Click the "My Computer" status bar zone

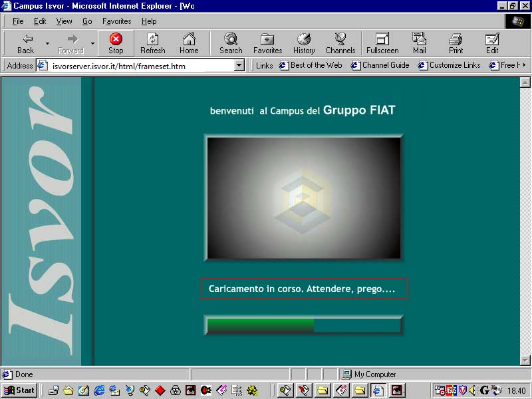tap(434, 374)
